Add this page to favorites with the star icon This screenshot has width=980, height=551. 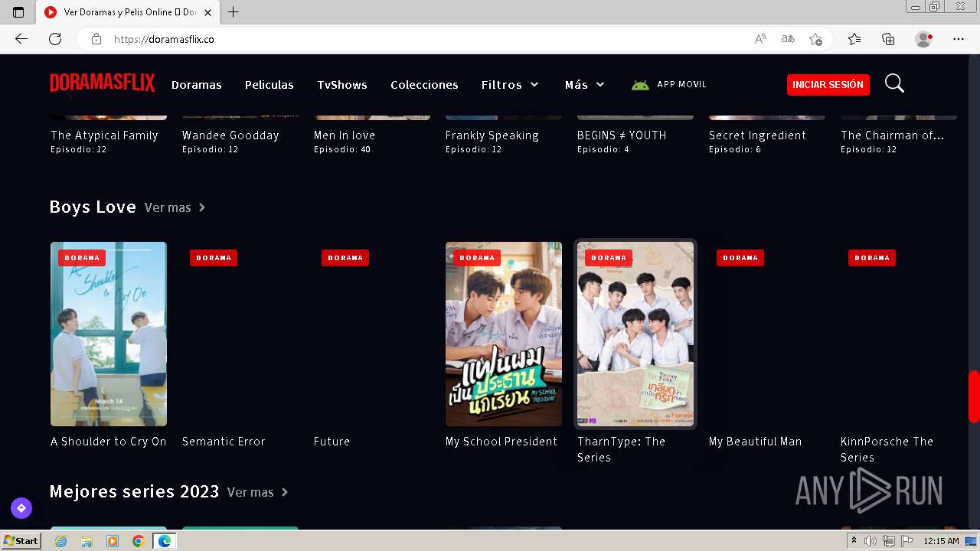815,39
